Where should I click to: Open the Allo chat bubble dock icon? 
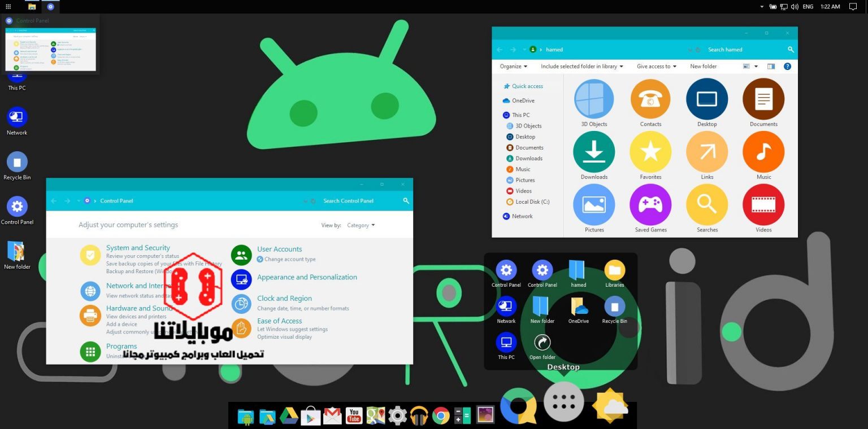(x=518, y=405)
